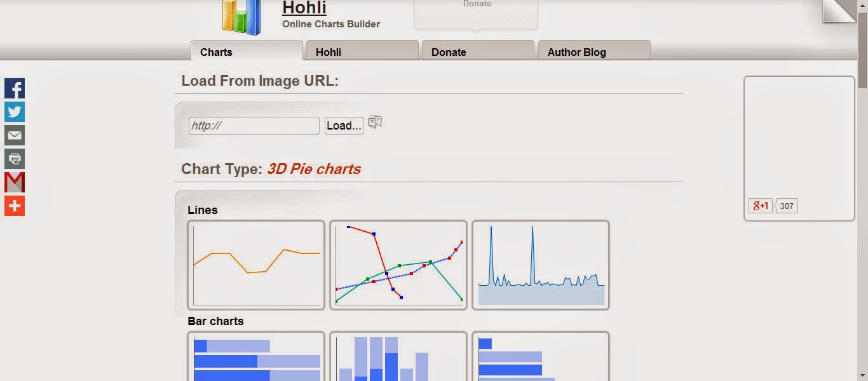The height and width of the screenshot is (381, 868).
Task: Share the page via Twitter
Action: (14, 112)
